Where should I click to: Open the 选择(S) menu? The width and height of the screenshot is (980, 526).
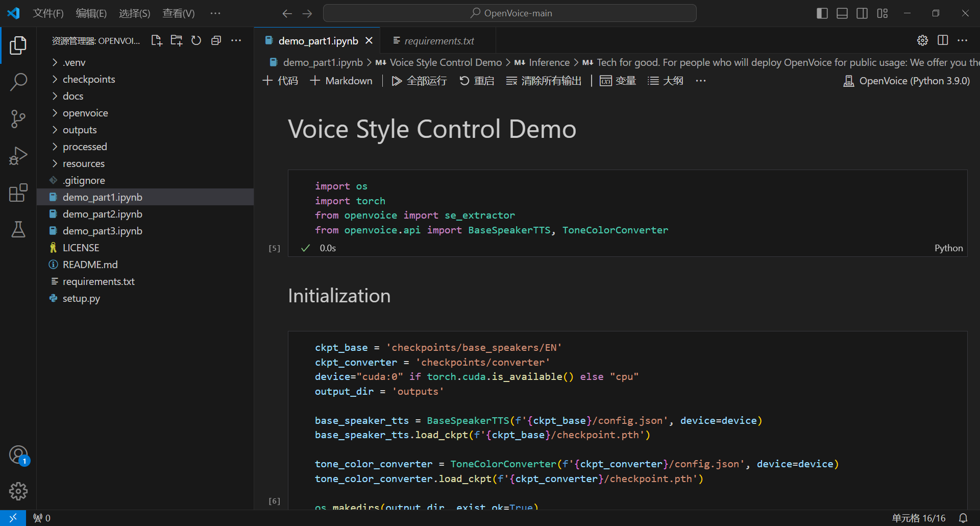[x=135, y=13]
